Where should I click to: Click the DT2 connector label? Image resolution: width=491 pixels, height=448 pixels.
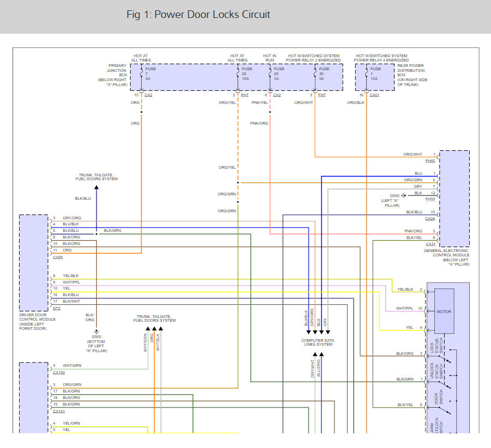56,308
